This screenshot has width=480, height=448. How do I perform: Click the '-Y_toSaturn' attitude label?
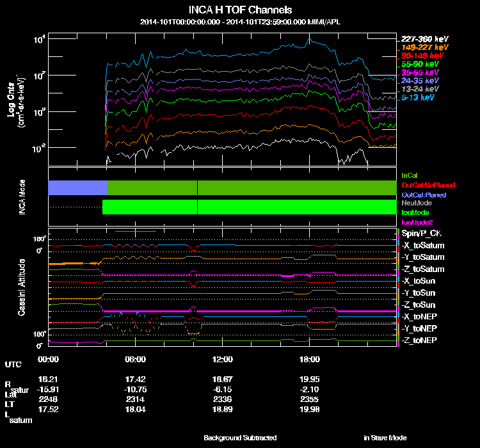(x=423, y=257)
